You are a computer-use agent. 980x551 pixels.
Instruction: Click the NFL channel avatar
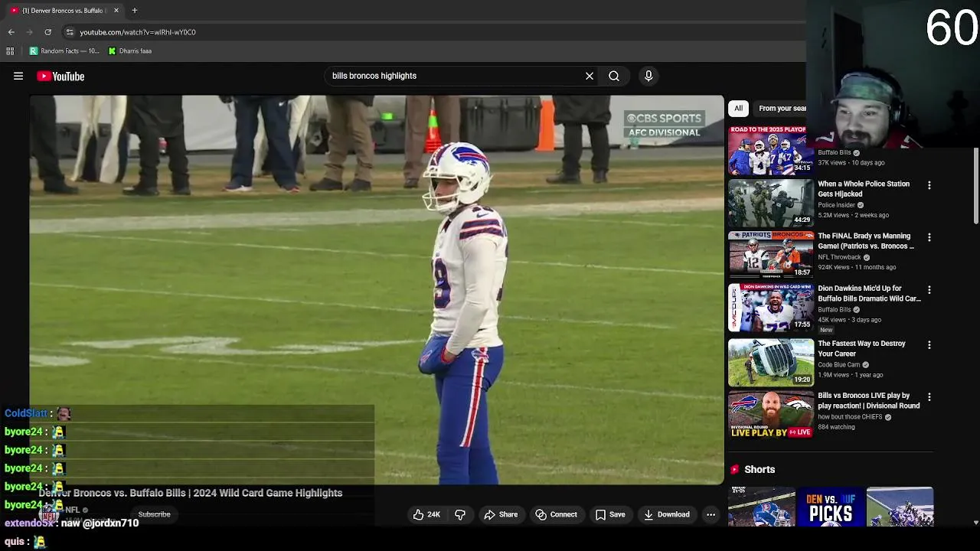50,514
